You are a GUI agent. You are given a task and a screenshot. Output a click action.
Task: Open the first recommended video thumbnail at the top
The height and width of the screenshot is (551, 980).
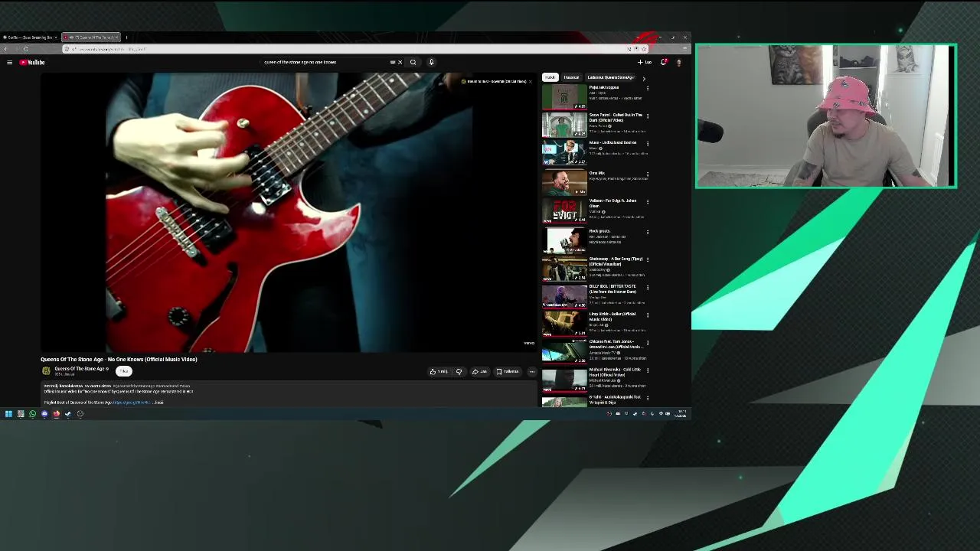tap(564, 96)
